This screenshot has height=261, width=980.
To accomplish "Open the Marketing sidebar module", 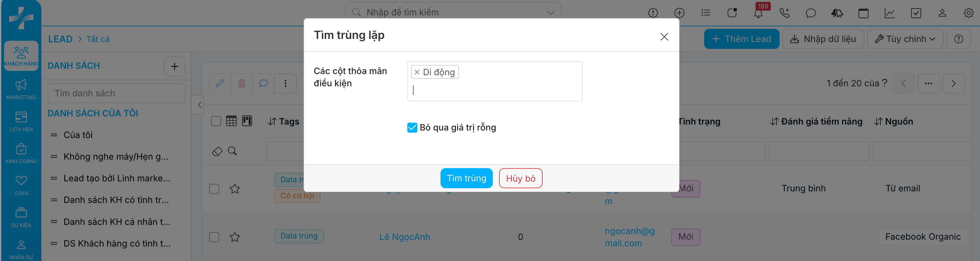I will (21, 89).
